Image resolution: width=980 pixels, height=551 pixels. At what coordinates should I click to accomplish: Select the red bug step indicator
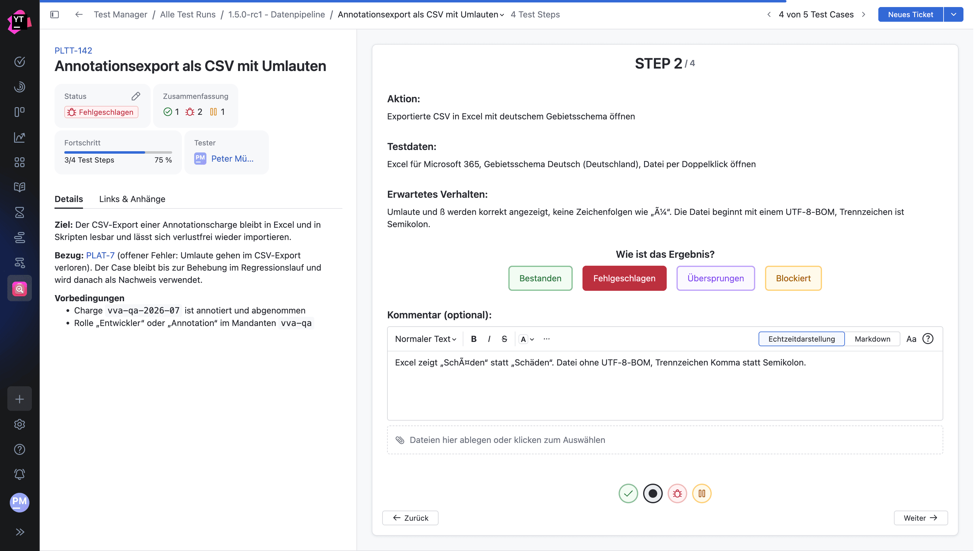pyautogui.click(x=677, y=493)
